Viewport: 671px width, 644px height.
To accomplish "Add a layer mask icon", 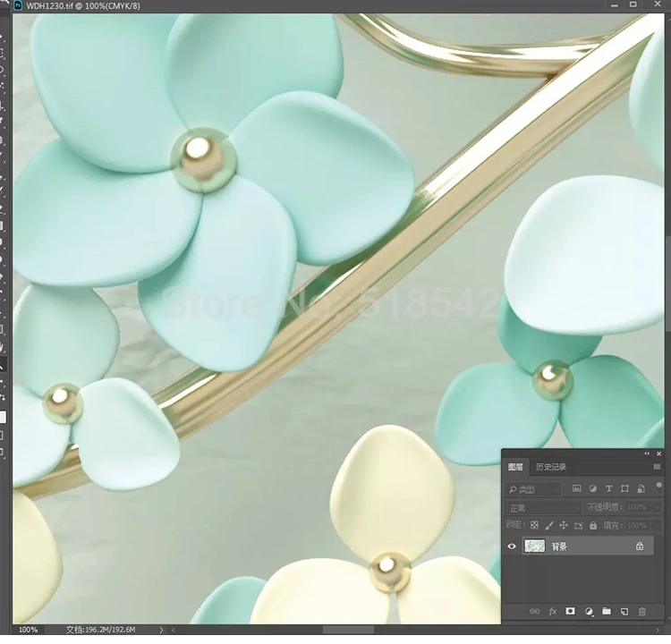I will [x=571, y=611].
